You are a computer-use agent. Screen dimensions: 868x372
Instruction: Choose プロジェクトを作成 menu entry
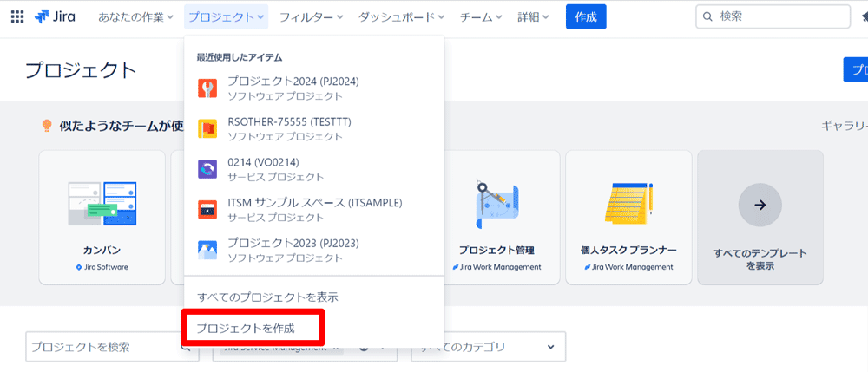click(x=314, y=329)
